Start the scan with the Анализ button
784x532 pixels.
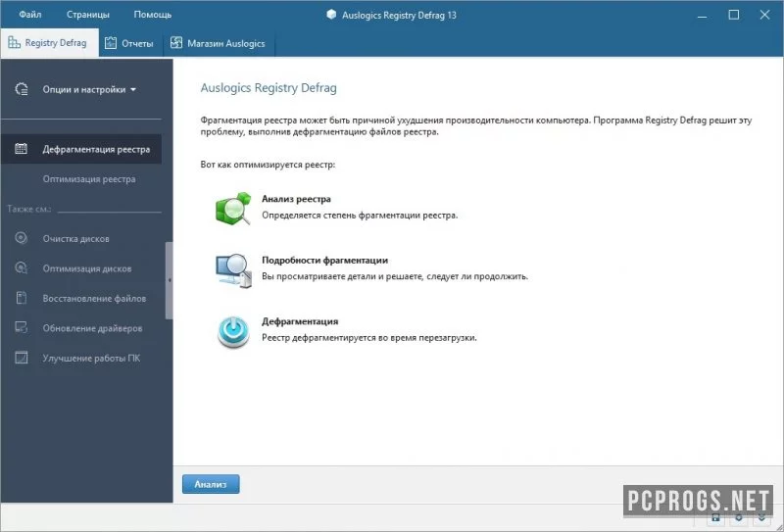coord(211,484)
